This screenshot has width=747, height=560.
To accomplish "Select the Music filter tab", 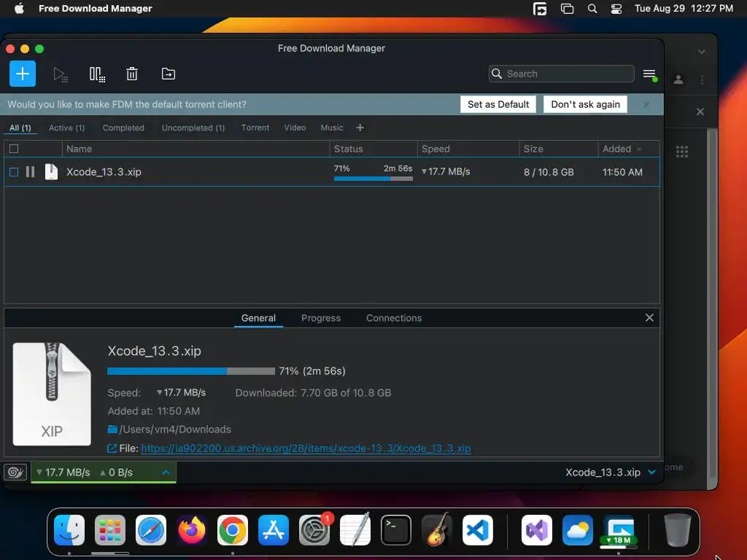I will [332, 128].
